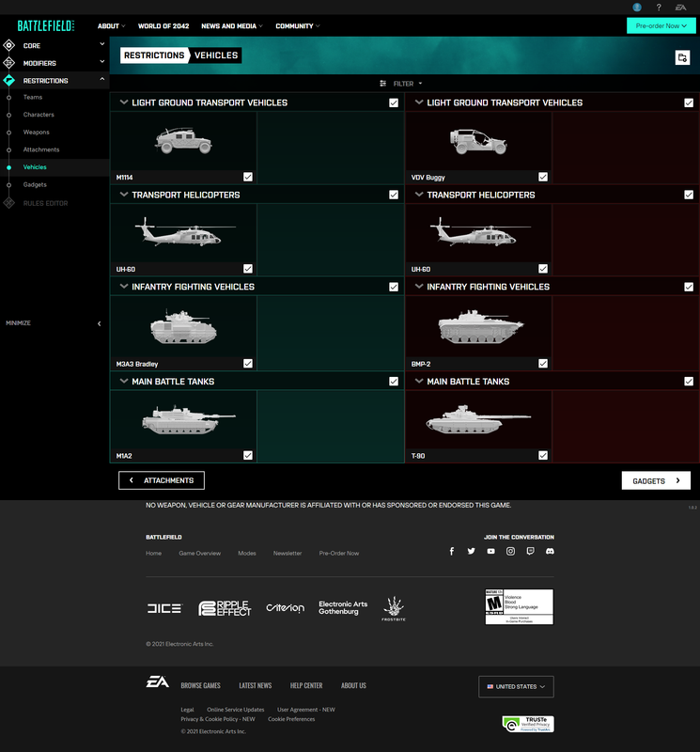Click the Criterion studio logo

coord(286,608)
